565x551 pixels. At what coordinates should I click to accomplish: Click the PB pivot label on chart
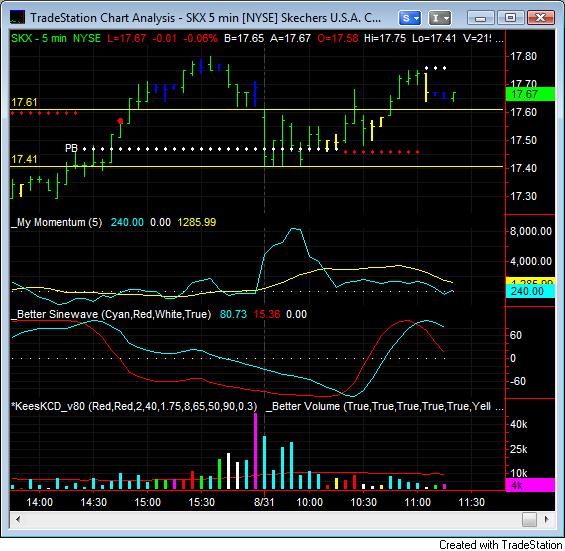click(x=71, y=148)
